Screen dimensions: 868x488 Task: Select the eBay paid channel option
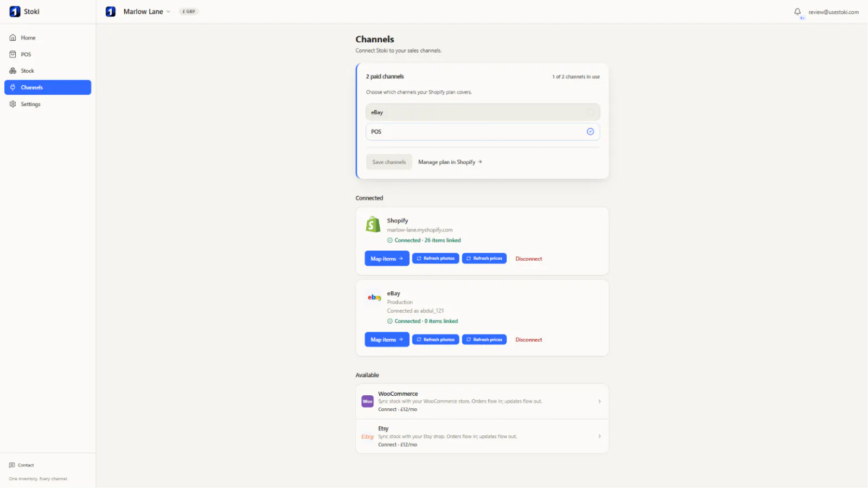tap(483, 112)
